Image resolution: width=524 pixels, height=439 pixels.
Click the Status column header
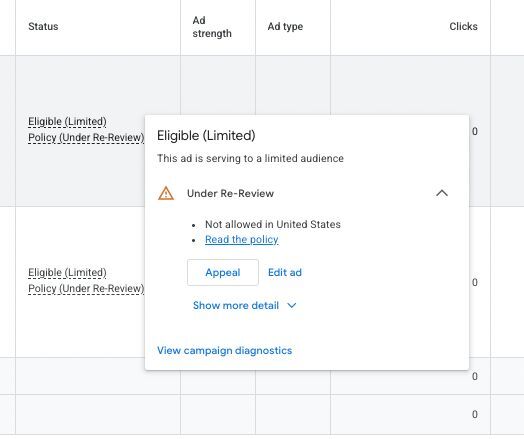[x=43, y=26]
